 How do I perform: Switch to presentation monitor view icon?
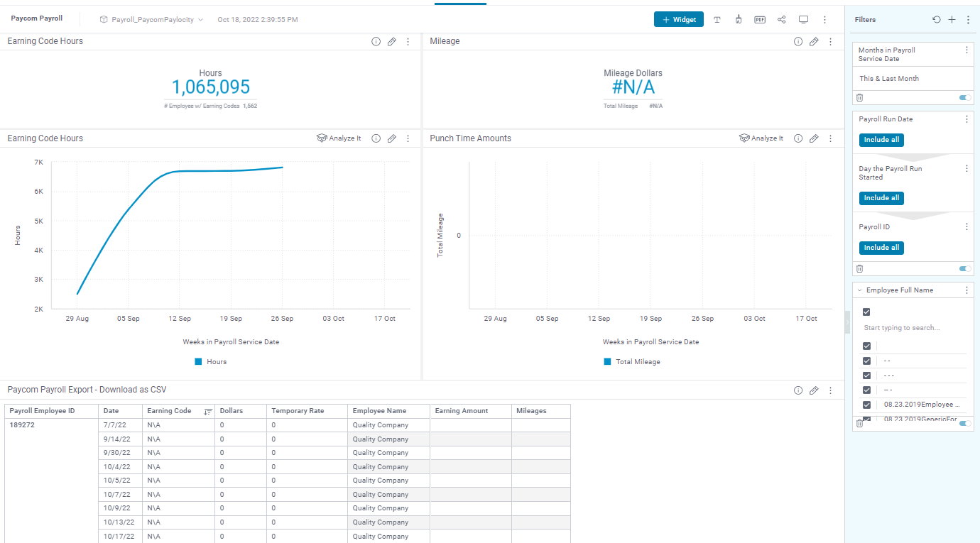pyautogui.click(x=803, y=20)
